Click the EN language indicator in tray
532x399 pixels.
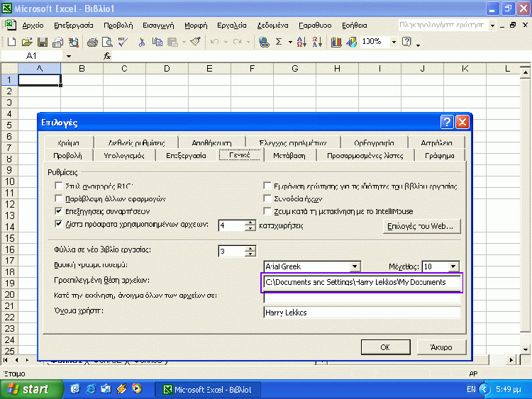point(471,389)
